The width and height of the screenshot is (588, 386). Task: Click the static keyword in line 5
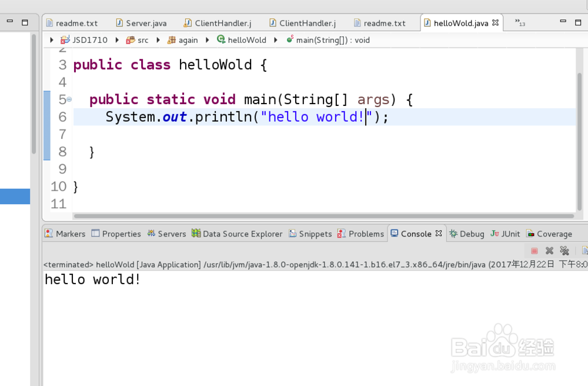[171, 99]
